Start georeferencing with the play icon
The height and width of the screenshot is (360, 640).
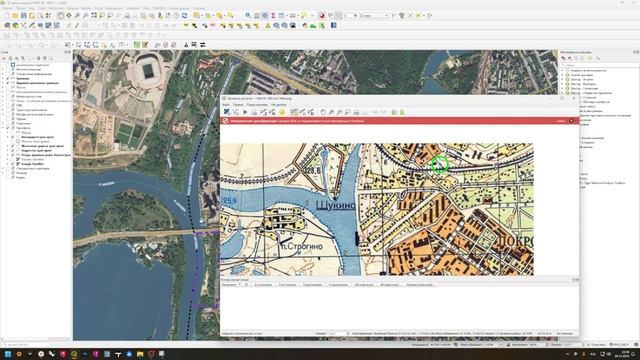pyautogui.click(x=245, y=112)
